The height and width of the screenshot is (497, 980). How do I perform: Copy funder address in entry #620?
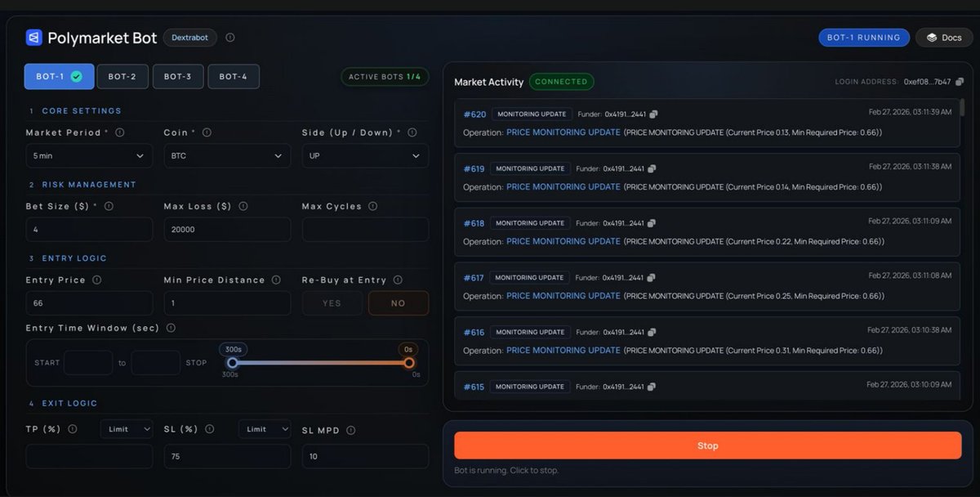(653, 114)
